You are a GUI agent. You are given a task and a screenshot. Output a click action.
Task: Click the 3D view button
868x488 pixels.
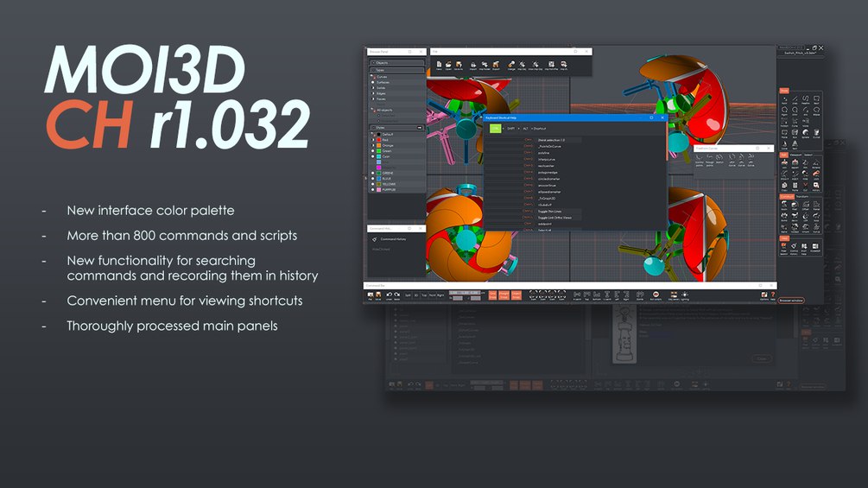pos(416,295)
